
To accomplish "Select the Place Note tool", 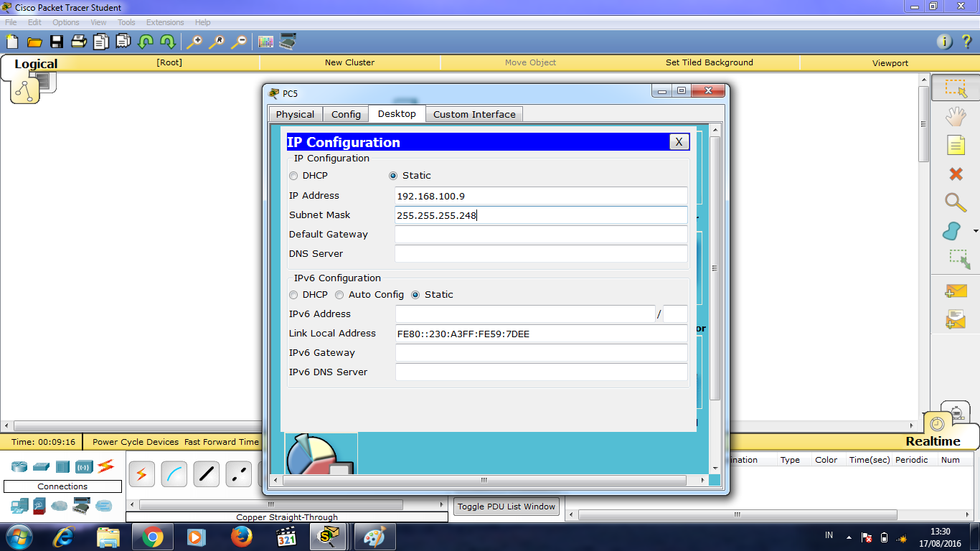I will (x=956, y=145).
